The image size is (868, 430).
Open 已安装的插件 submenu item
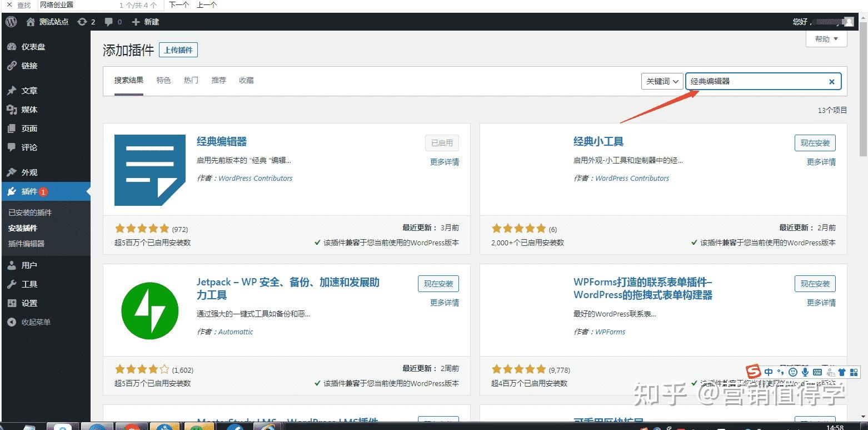(30, 212)
